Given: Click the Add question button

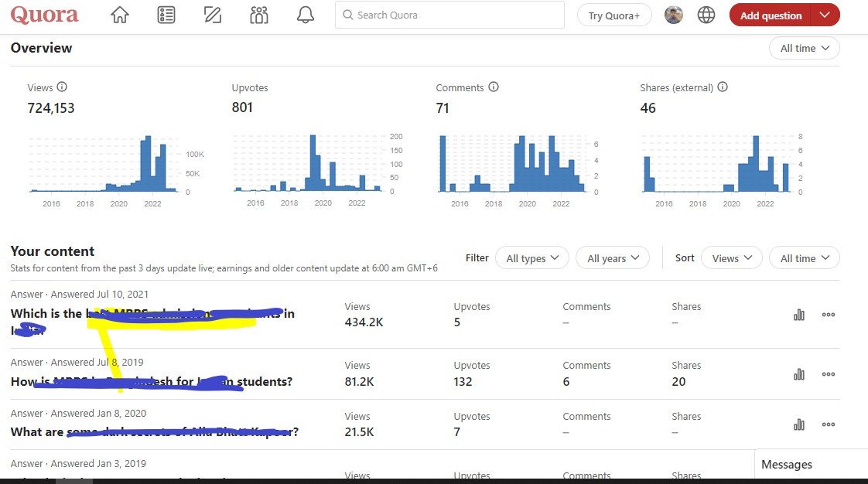Looking at the screenshot, I should pos(771,15).
